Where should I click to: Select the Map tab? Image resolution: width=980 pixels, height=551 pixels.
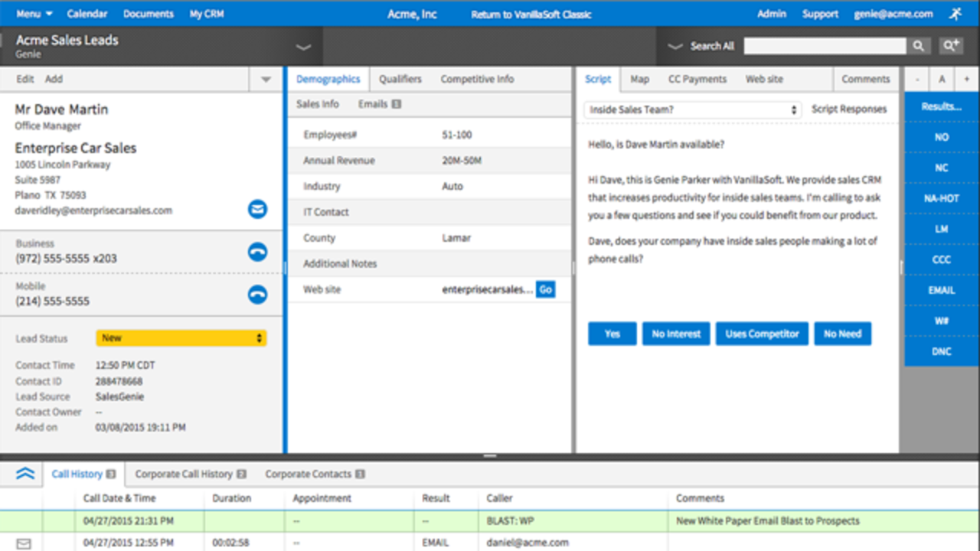640,80
